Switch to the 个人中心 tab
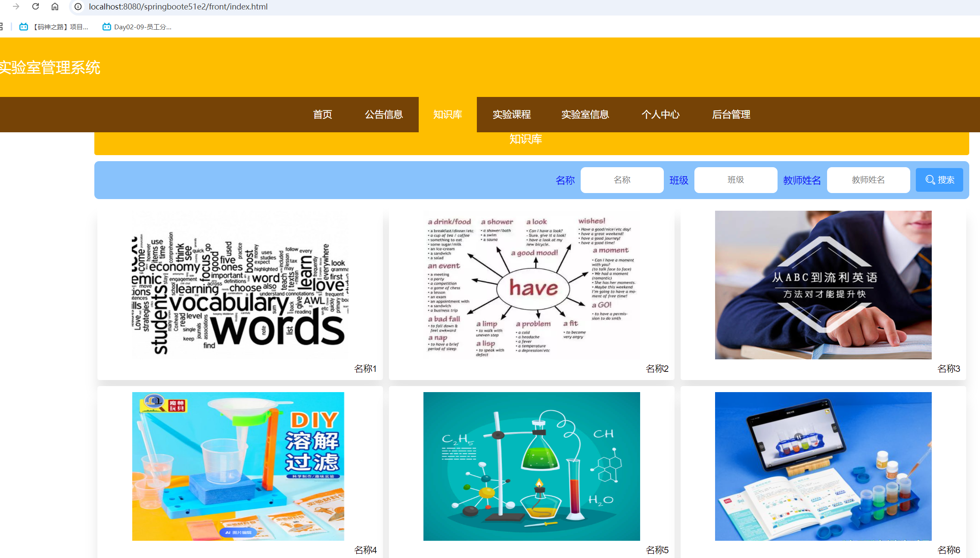The image size is (980, 558). 660,115
